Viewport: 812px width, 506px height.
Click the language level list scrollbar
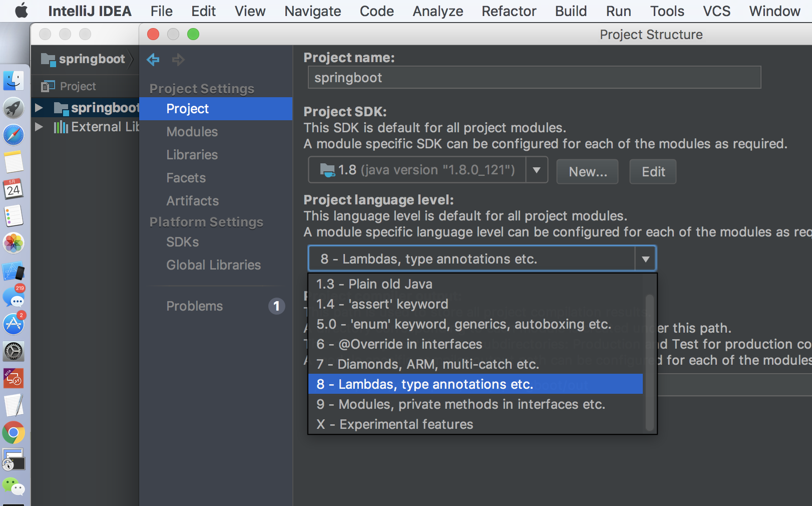[650, 363]
